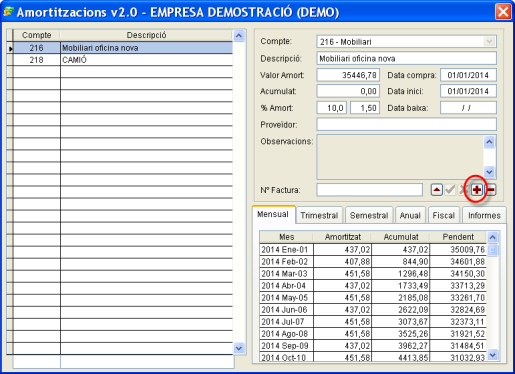Click the plus icon to add record
Image resolution: width=515 pixels, height=374 pixels.
pos(477,190)
